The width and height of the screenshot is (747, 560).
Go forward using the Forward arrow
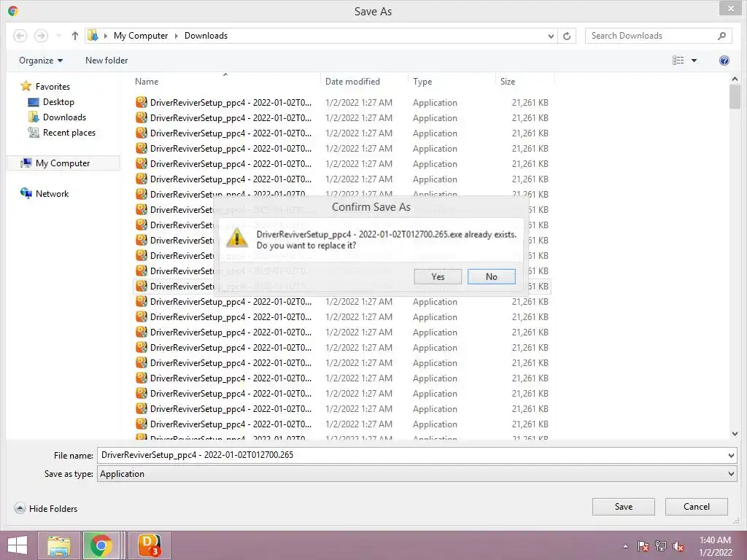coord(41,36)
